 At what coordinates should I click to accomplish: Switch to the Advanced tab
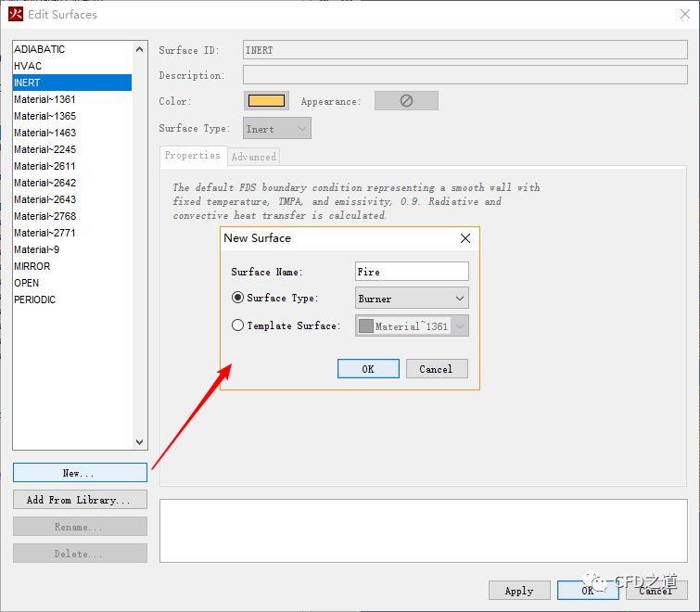pos(253,157)
